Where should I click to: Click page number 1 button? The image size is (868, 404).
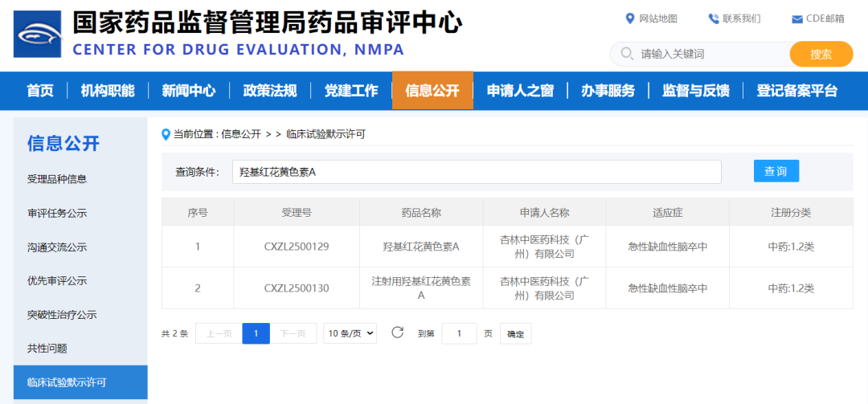pyautogui.click(x=256, y=333)
